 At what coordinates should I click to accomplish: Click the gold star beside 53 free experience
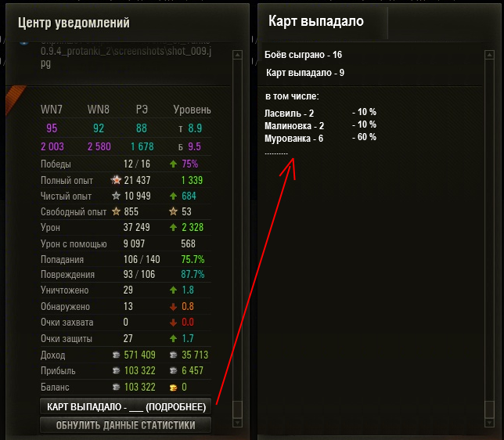click(x=173, y=211)
